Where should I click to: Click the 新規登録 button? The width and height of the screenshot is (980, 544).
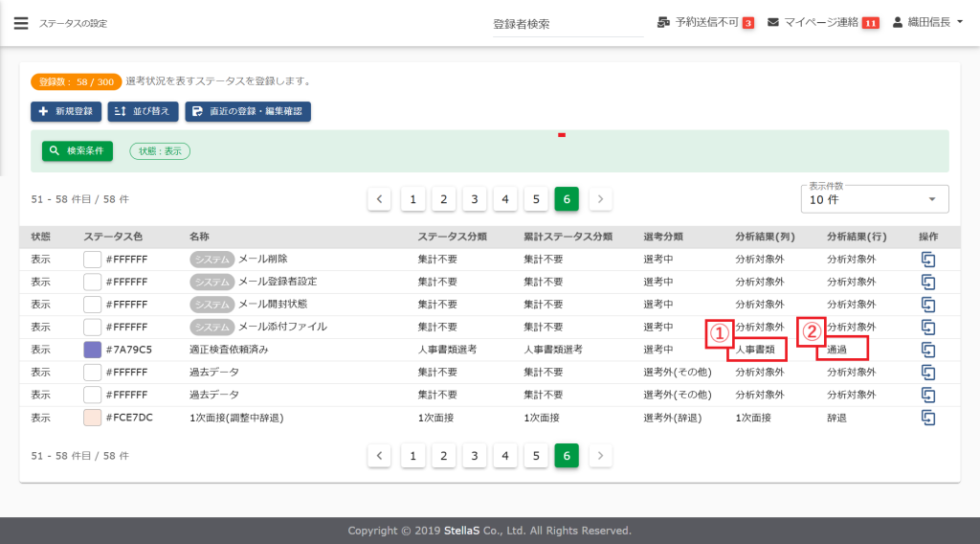pos(65,112)
